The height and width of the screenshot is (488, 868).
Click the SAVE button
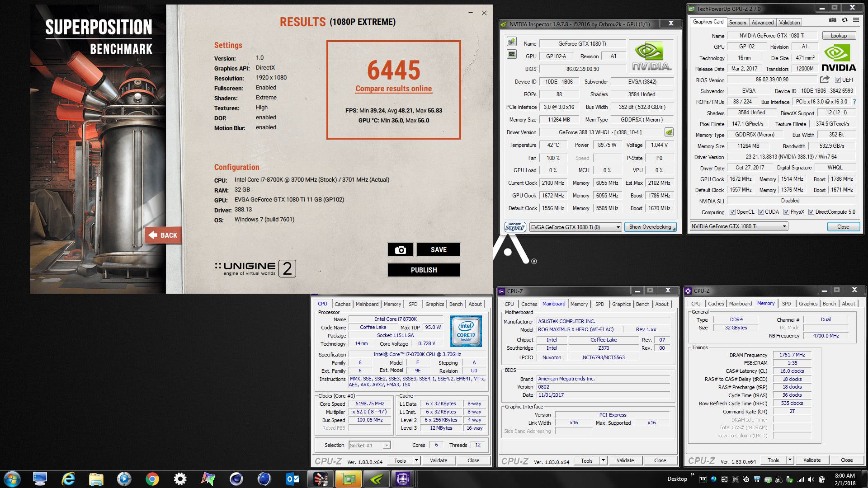[439, 250]
